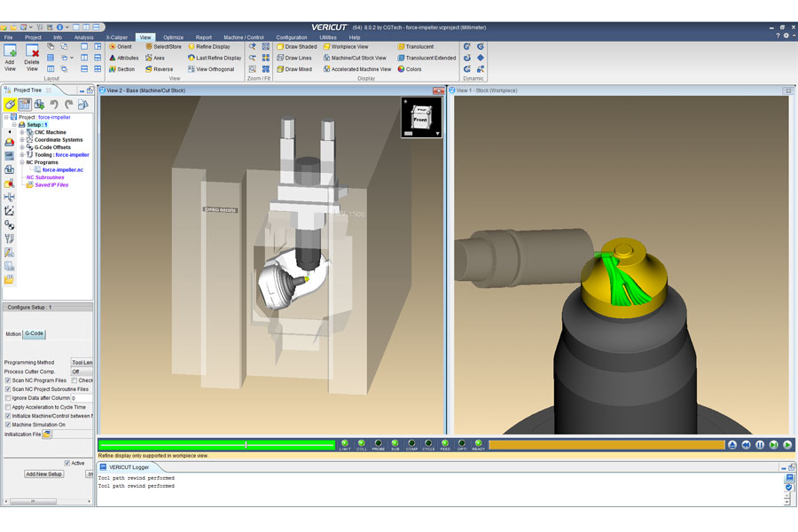Collapse the Setup : 1 tree node
Screen dimensions: 798x532
14,125
